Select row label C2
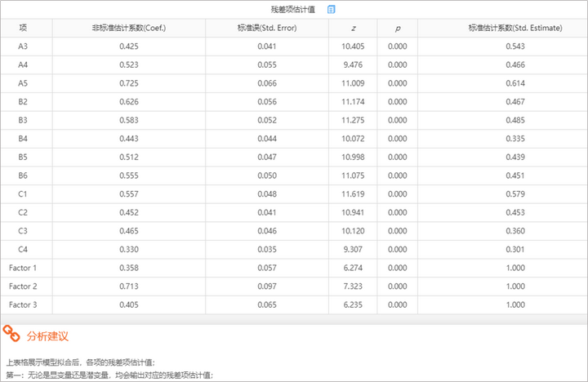The height and width of the screenshot is (382, 588). pos(23,212)
